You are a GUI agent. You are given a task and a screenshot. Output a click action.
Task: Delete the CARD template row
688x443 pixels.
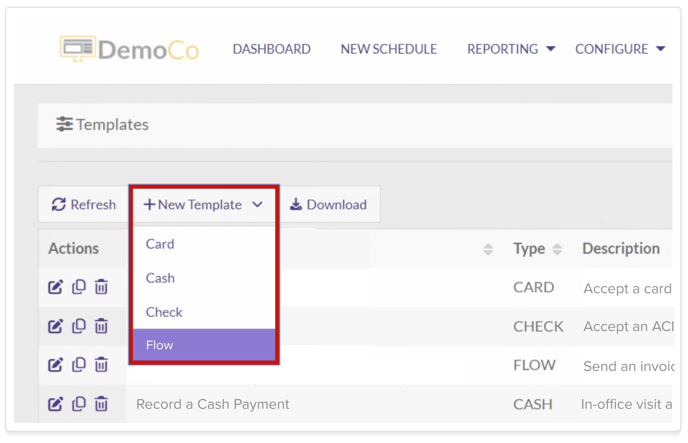101,287
